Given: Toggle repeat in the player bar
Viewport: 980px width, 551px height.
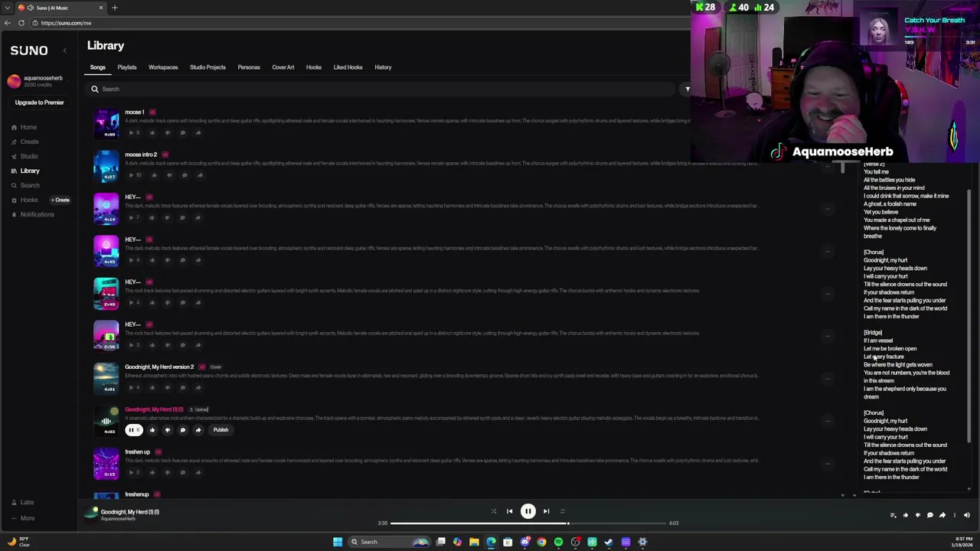Looking at the screenshot, I should 562,511.
